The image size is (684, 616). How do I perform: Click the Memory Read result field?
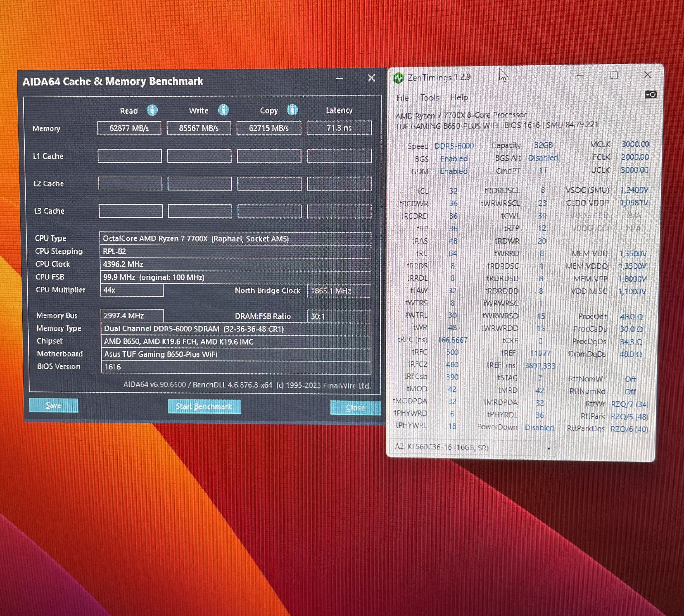point(129,128)
